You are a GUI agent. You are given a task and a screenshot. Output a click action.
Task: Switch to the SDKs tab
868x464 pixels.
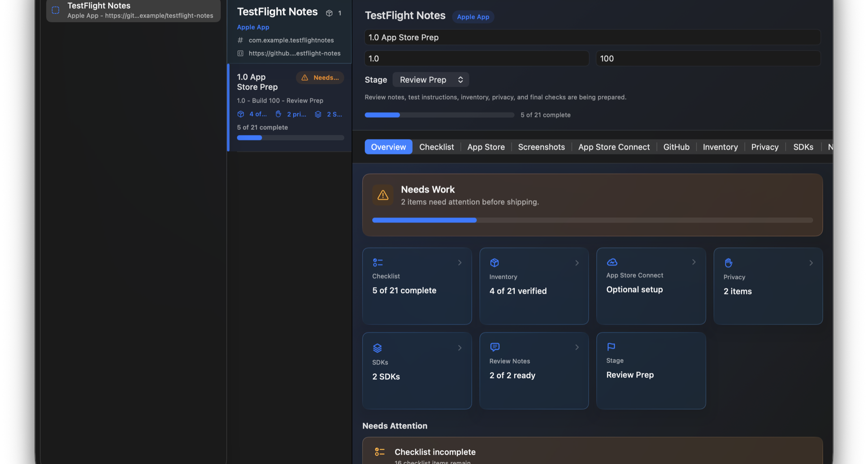tap(803, 147)
